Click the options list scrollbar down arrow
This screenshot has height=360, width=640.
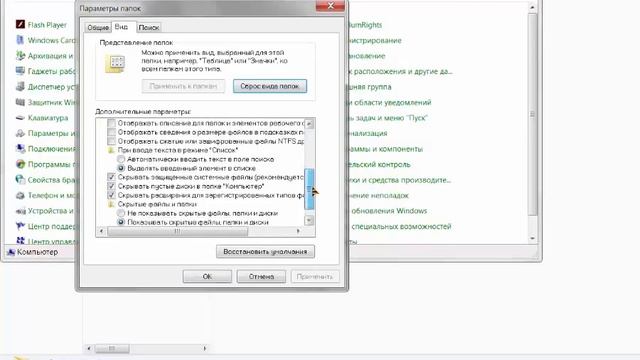pyautogui.click(x=309, y=220)
